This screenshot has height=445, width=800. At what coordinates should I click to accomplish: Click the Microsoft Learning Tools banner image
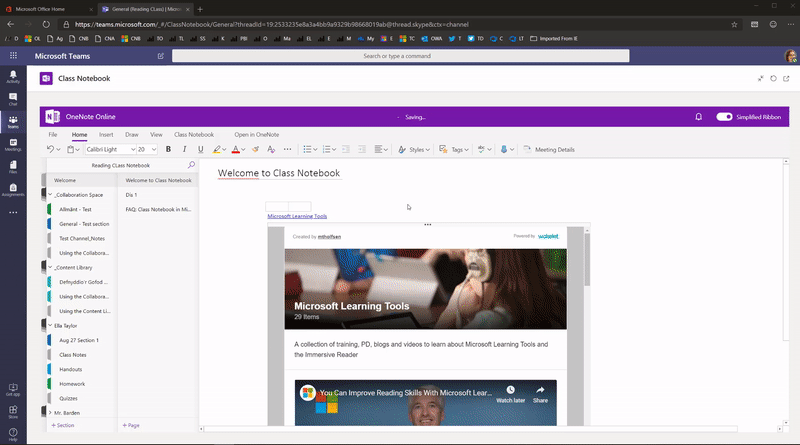point(426,289)
